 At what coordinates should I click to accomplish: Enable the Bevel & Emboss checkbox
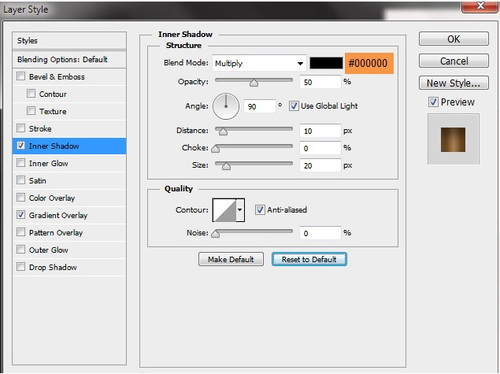(x=21, y=76)
